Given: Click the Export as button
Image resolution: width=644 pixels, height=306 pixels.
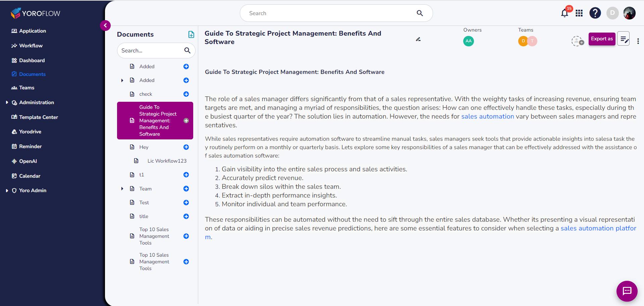Looking at the screenshot, I should tap(602, 39).
